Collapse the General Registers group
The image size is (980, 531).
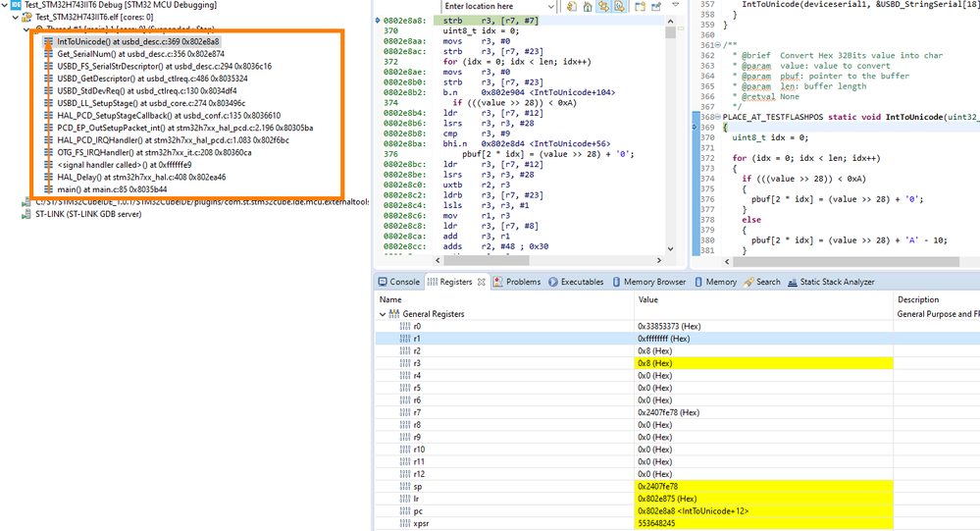[x=383, y=314]
